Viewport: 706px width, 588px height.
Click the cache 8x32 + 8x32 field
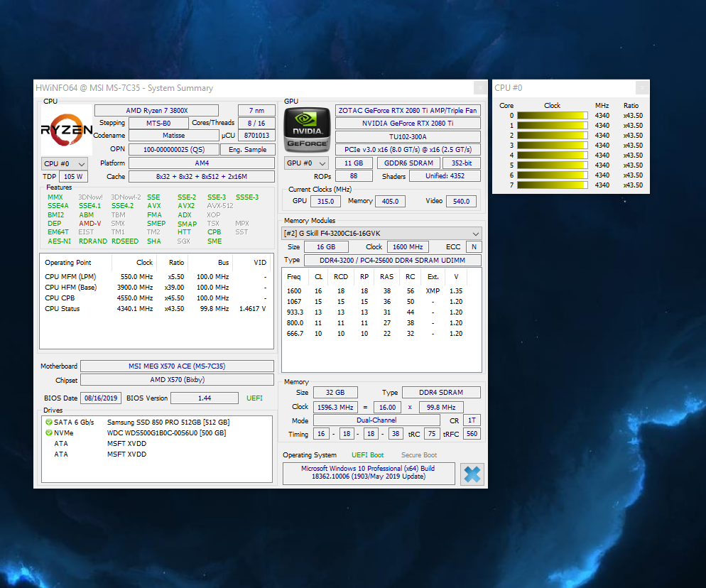coord(202,177)
